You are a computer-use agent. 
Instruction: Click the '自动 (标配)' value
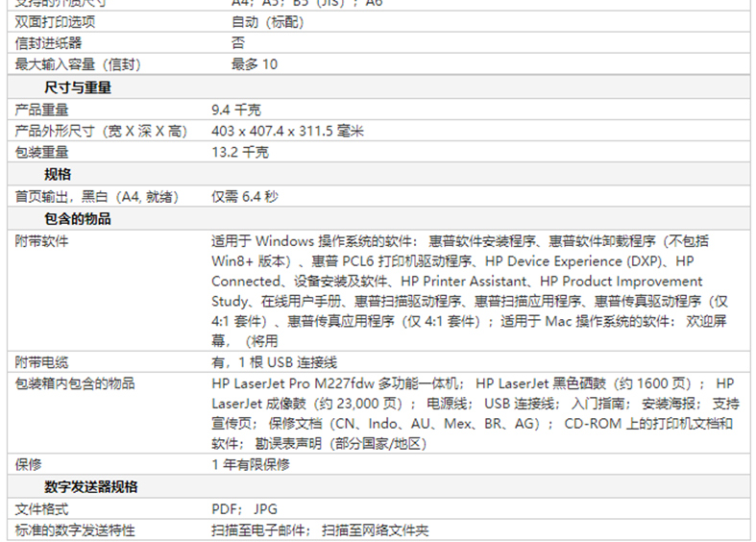[268, 22]
